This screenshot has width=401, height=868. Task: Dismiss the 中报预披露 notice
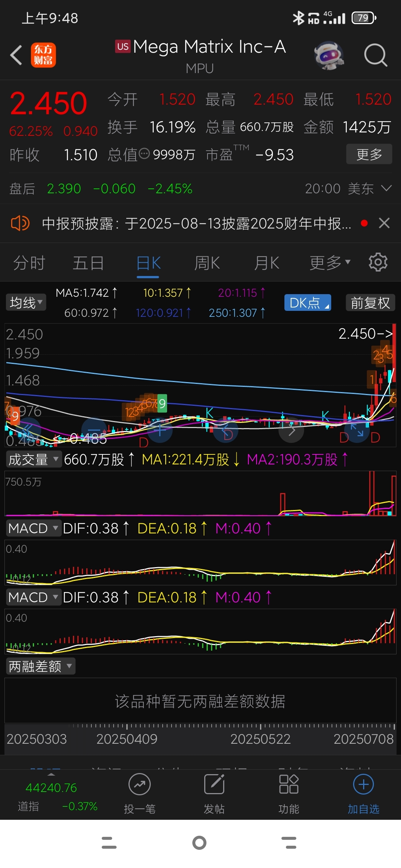click(384, 223)
